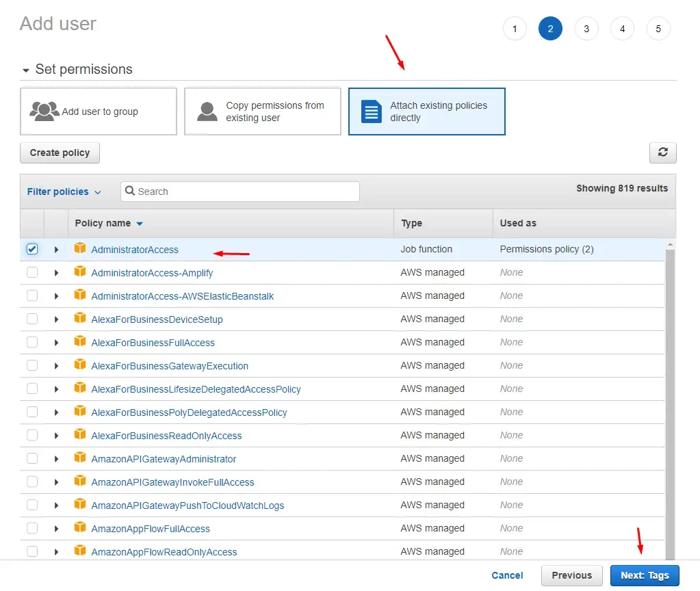Click the Attach existing policies document icon

pyautogui.click(x=372, y=111)
